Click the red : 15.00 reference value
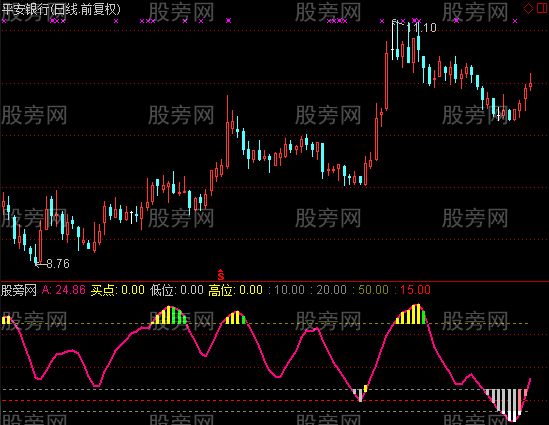This screenshot has width=549, height=425. click(x=412, y=290)
